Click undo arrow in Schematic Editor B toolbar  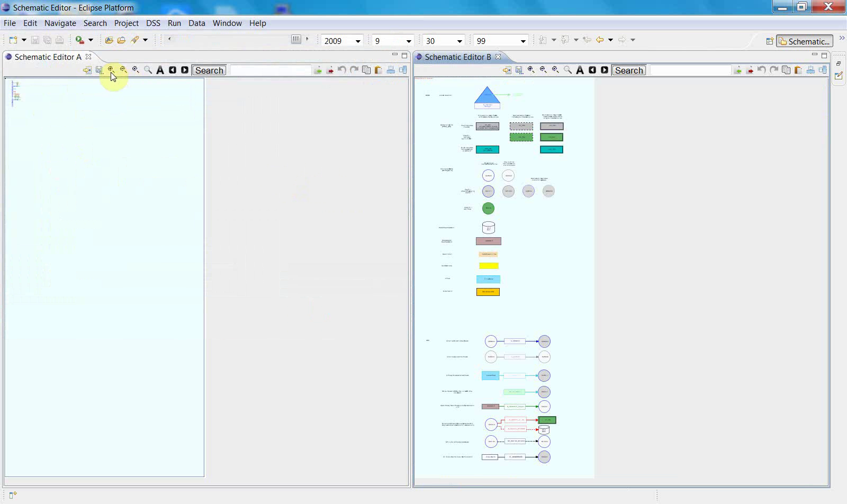762,70
